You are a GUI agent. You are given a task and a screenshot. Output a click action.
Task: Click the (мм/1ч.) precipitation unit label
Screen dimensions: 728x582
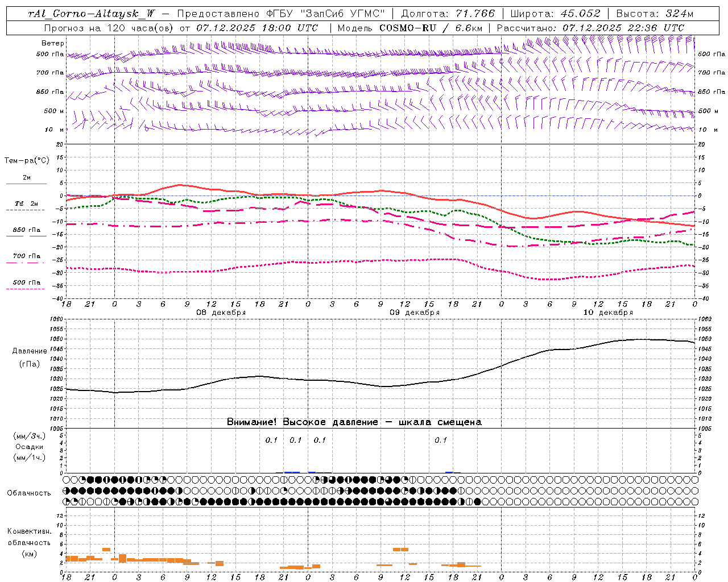coord(30,458)
